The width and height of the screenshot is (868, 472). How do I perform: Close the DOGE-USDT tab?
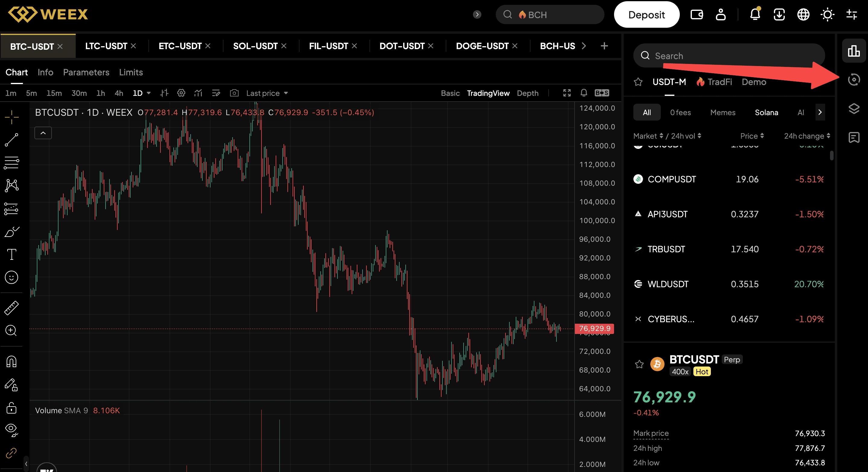[515, 46]
